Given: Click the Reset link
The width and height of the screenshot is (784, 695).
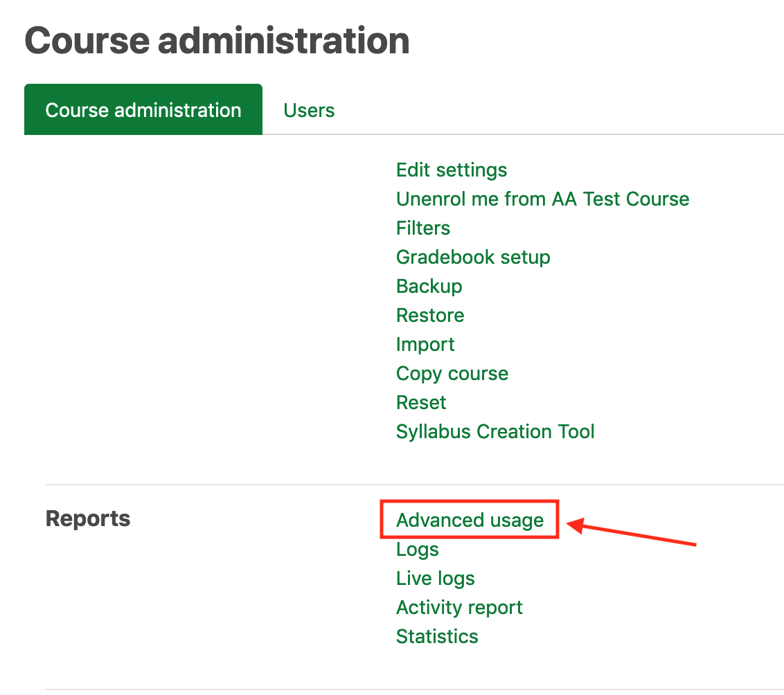Looking at the screenshot, I should point(421,403).
